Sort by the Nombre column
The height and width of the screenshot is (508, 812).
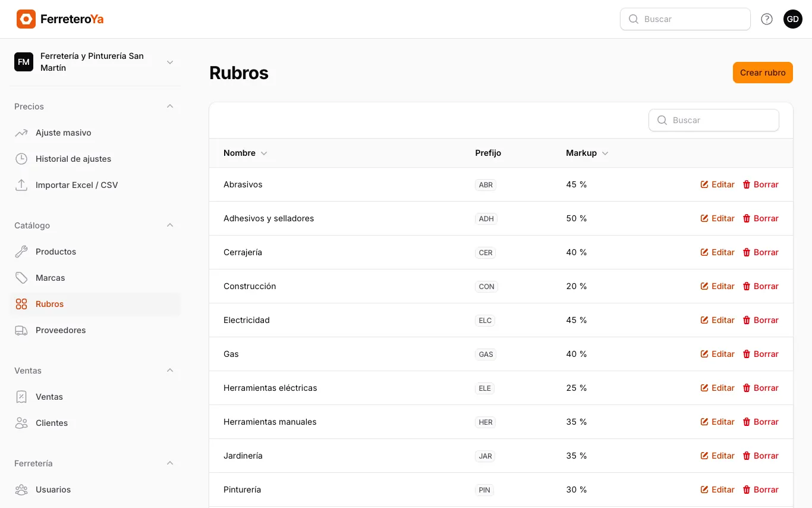(246, 153)
